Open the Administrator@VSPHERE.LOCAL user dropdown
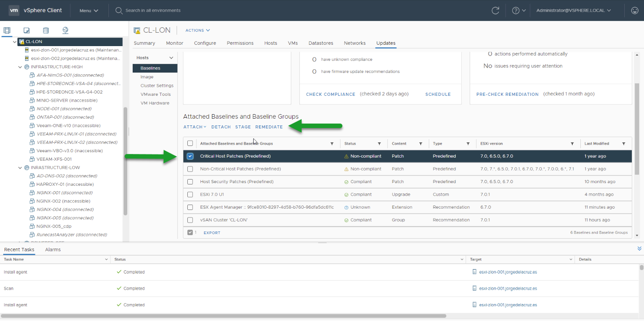This screenshot has height=321, width=644. [574, 10]
